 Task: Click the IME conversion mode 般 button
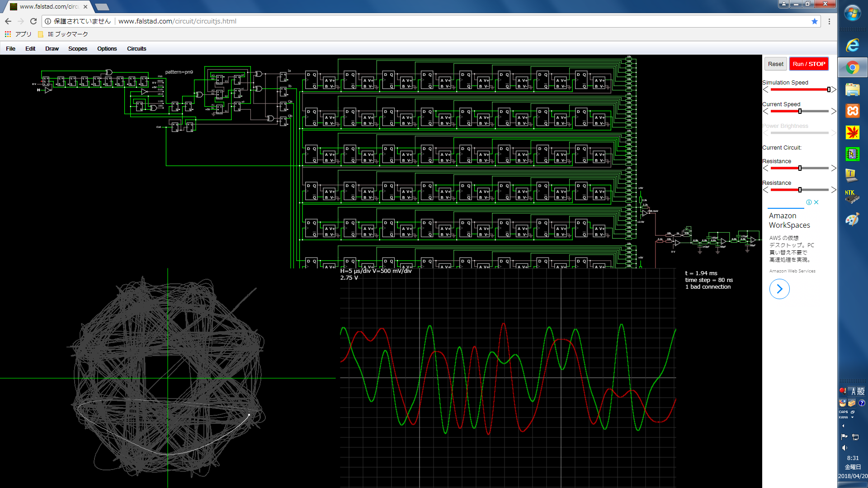pyautogui.click(x=861, y=391)
